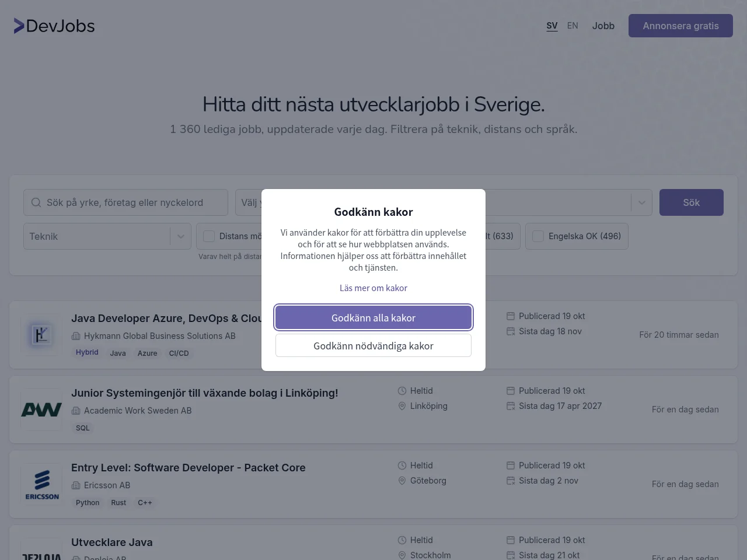The width and height of the screenshot is (747, 560).
Task: Click the SQL tag
Action: point(83,428)
